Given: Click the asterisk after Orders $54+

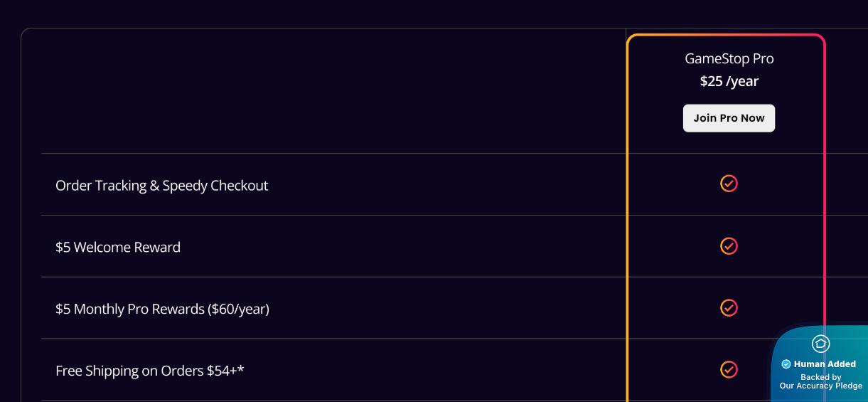Looking at the screenshot, I should [241, 369].
